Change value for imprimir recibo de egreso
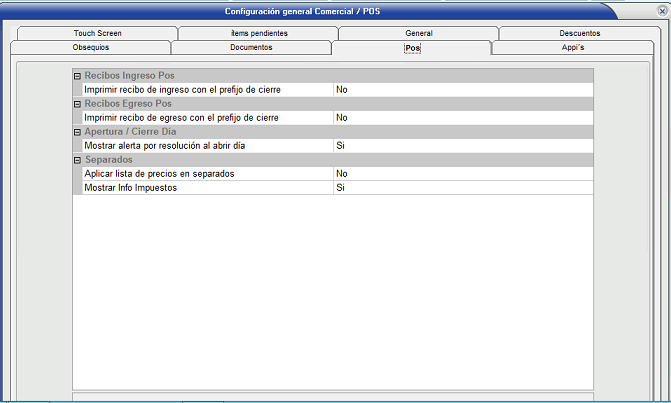The height and width of the screenshot is (403, 671). (x=462, y=118)
